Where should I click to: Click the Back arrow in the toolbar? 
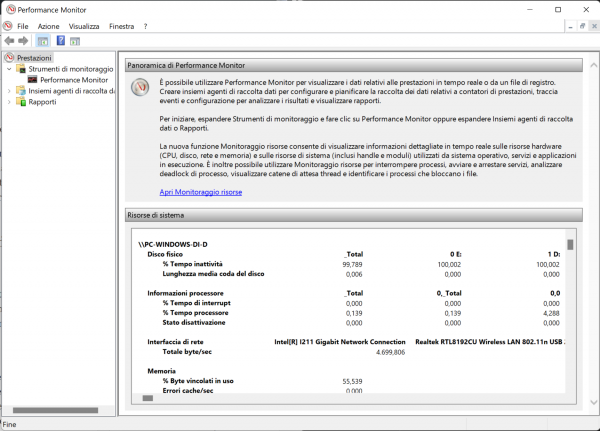(9, 41)
